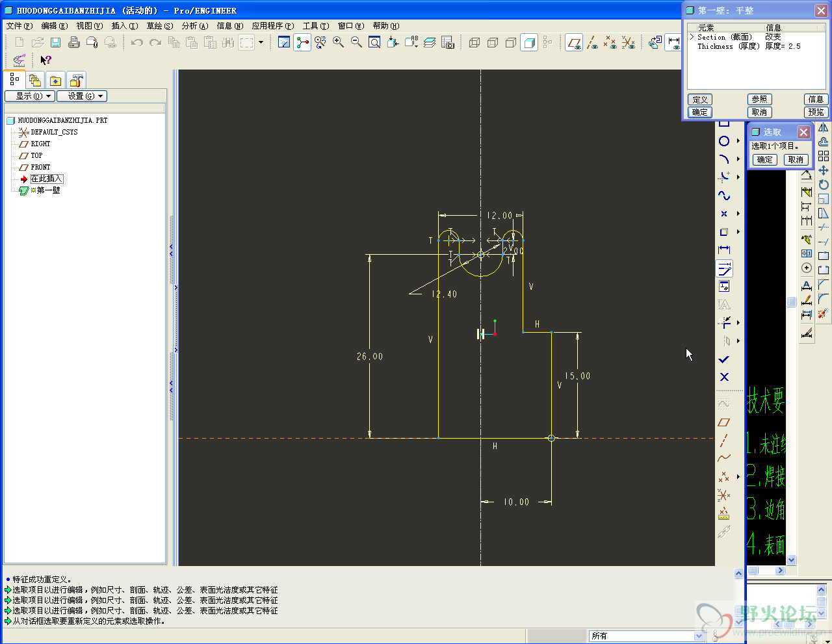The image size is (832, 644).
Task: Select FRONT plane in model tree
Action: click(x=40, y=167)
